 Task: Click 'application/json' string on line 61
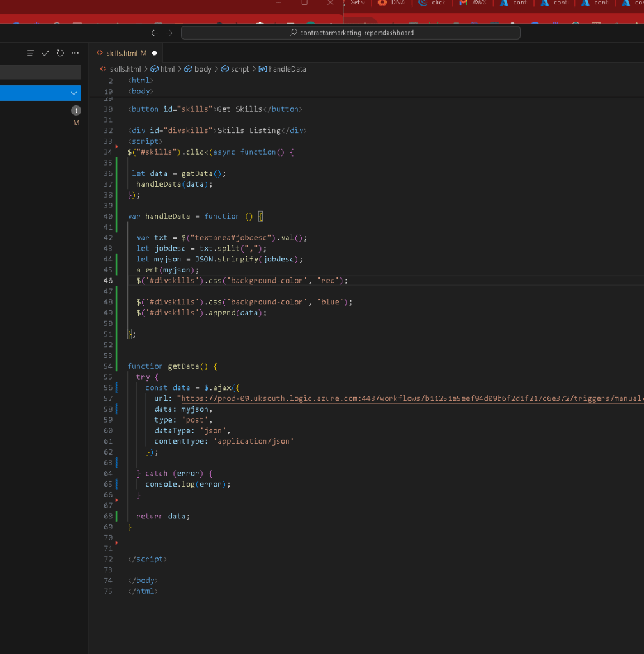(x=254, y=441)
